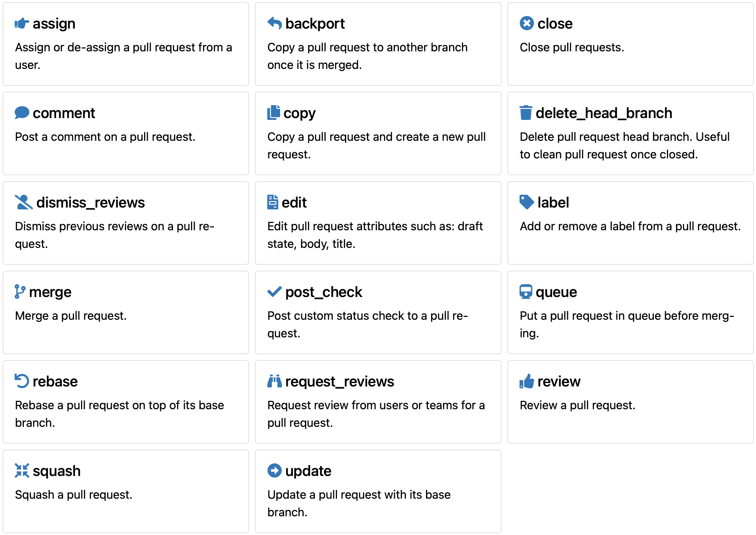Click the checkmark icon beside post_check
756x535 pixels.
pyautogui.click(x=275, y=292)
